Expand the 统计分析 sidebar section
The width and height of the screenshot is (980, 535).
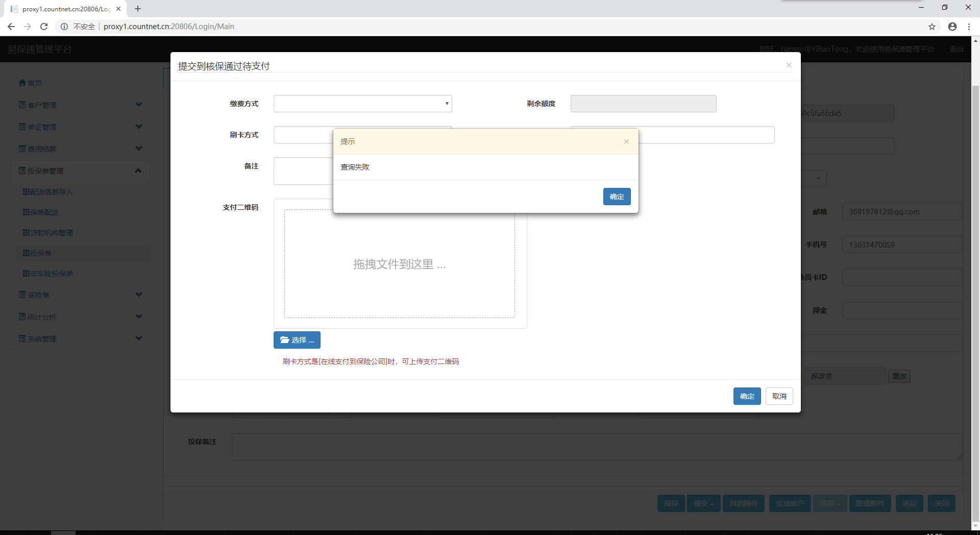click(x=80, y=317)
